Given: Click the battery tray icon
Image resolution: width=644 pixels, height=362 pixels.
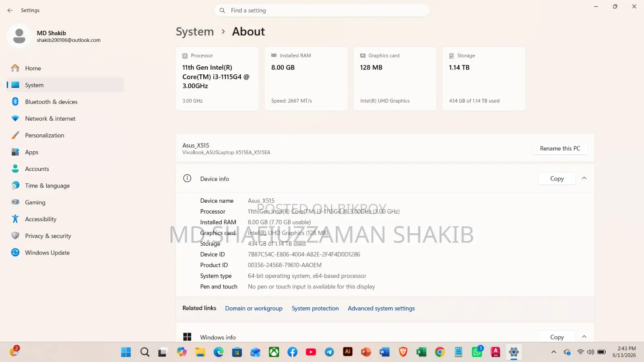Looking at the screenshot, I should pyautogui.click(x=601, y=352).
